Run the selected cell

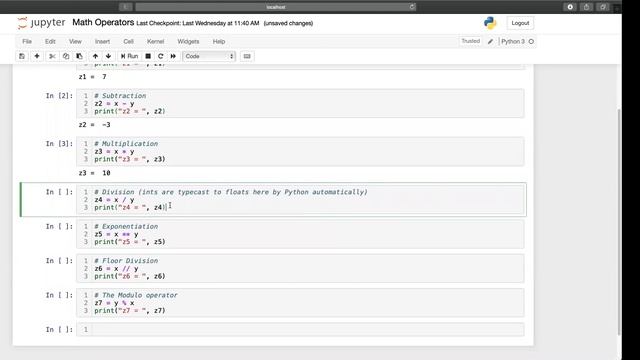click(129, 56)
